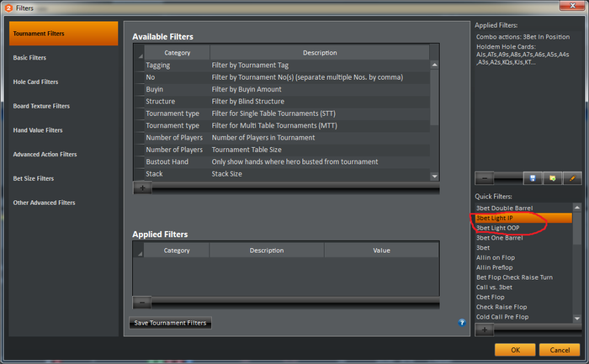The height and width of the screenshot is (364, 589).
Task: Click the plus button under Available Filters
Action: click(143, 187)
